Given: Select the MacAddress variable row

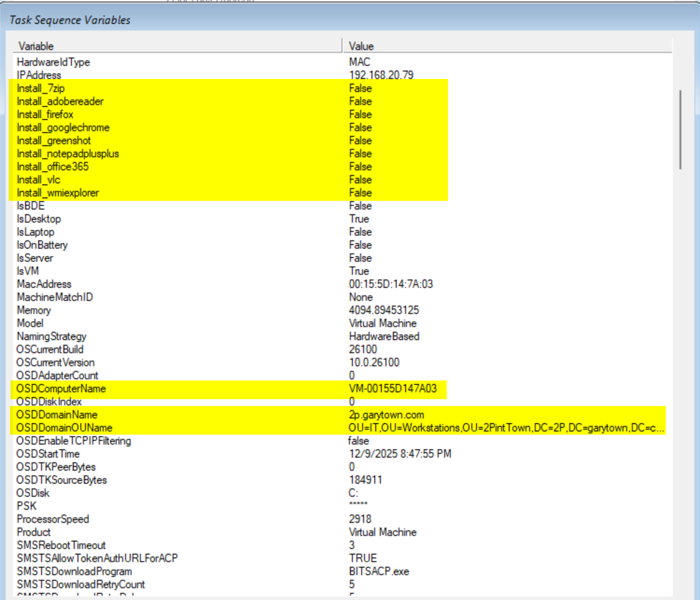Looking at the screenshot, I should point(44,284).
